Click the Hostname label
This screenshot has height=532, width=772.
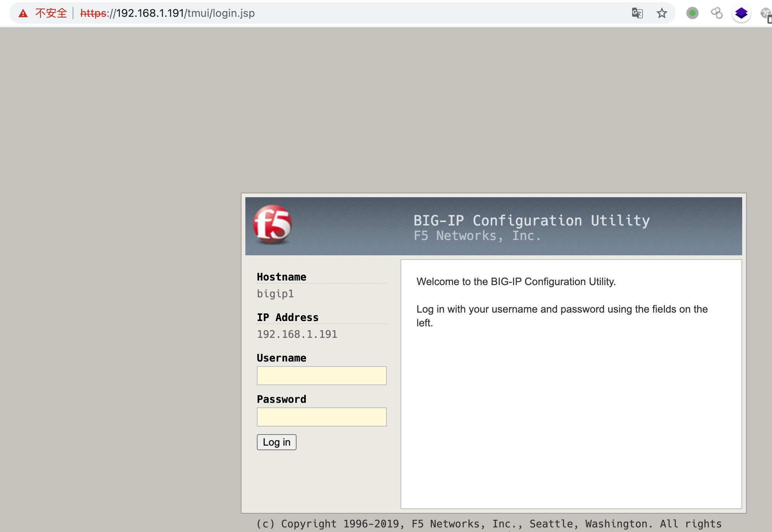coord(282,277)
